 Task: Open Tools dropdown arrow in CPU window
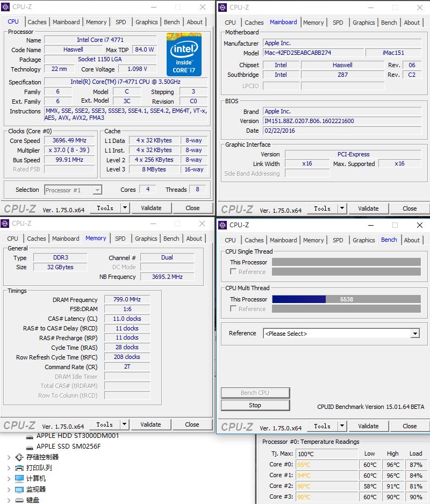pyautogui.click(x=125, y=208)
